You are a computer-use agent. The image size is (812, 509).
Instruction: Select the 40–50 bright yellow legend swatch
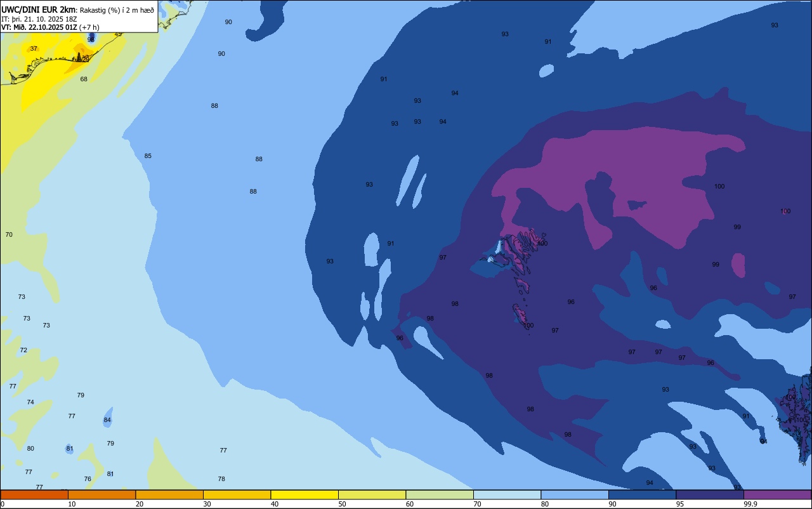[x=304, y=494]
